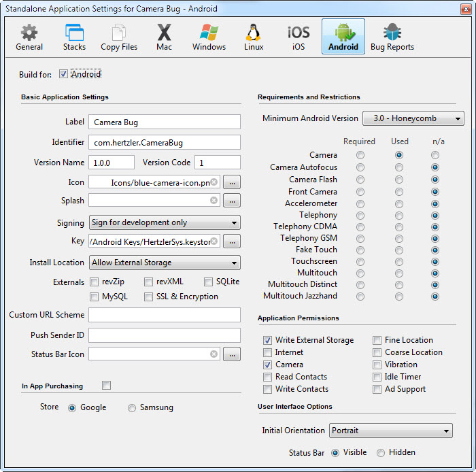Browse for a Splash image file
476x472 pixels.
point(232,201)
